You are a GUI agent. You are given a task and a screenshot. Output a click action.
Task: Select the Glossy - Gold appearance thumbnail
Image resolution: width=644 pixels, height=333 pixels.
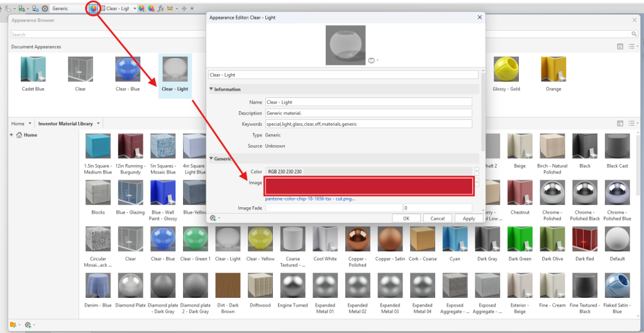coord(506,72)
